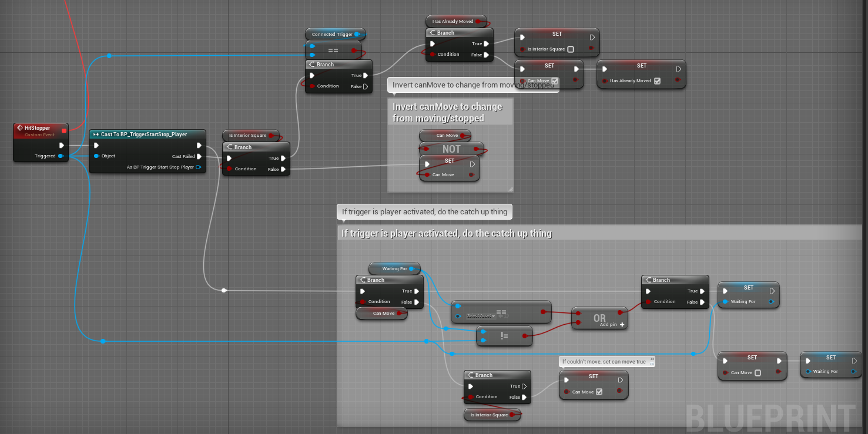Click the False pin of Branch under Waiting For getter
The image size is (868, 434).
(x=417, y=302)
